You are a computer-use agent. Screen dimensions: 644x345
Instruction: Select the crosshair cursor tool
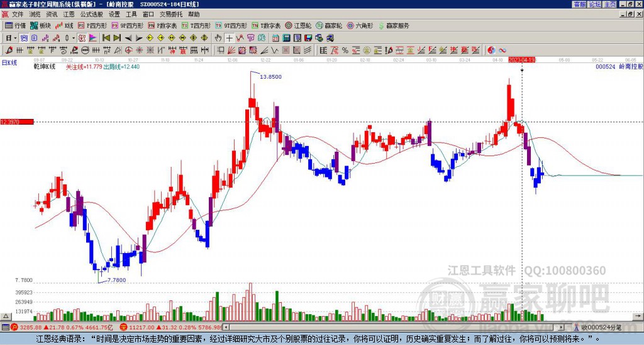pyautogui.click(x=229, y=38)
